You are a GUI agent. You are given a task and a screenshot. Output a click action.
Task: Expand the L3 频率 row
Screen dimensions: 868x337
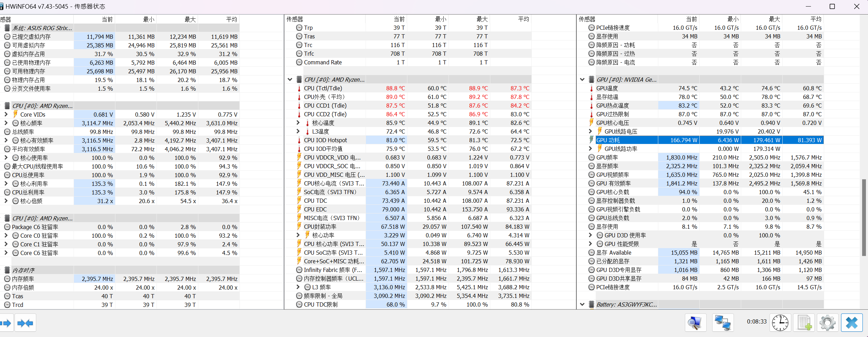click(x=298, y=287)
